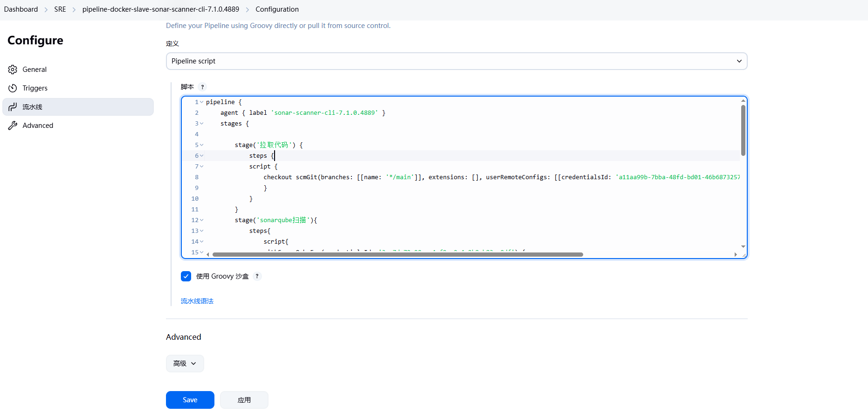Open the Pipeline script definition dropdown
The height and width of the screenshot is (420, 868).
click(456, 61)
